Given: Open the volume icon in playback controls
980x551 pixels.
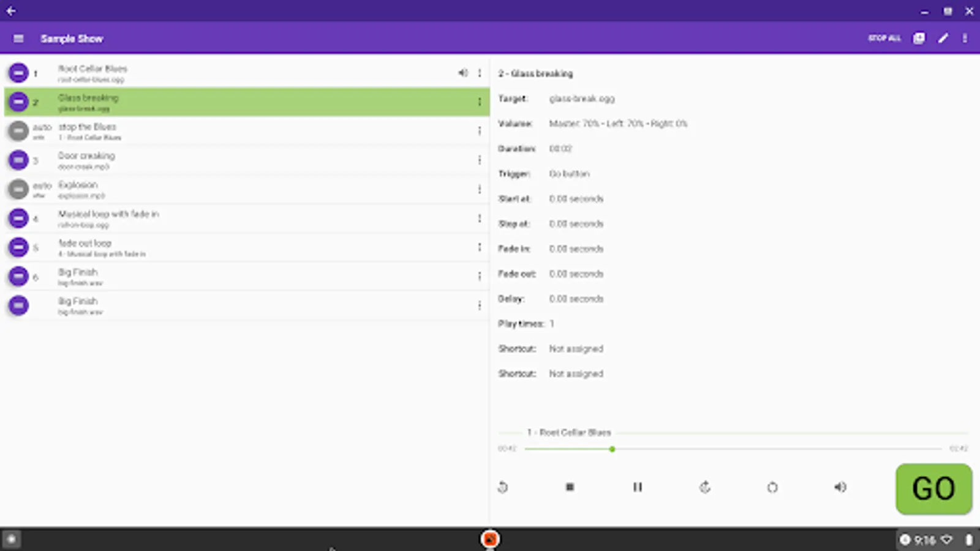Looking at the screenshot, I should point(840,487).
